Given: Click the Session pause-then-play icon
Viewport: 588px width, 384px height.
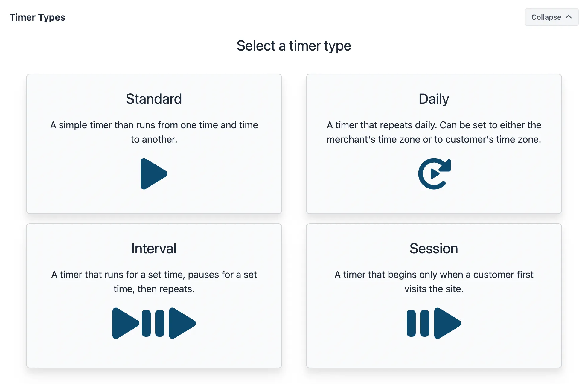Looking at the screenshot, I should 434,323.
